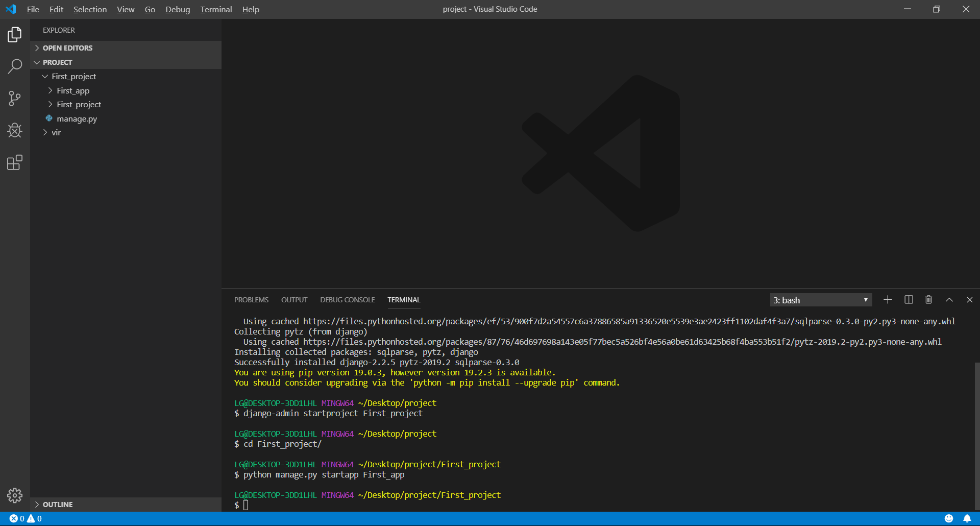
Task: Click the terminal vertical scrollbar
Action: [x=977, y=437]
